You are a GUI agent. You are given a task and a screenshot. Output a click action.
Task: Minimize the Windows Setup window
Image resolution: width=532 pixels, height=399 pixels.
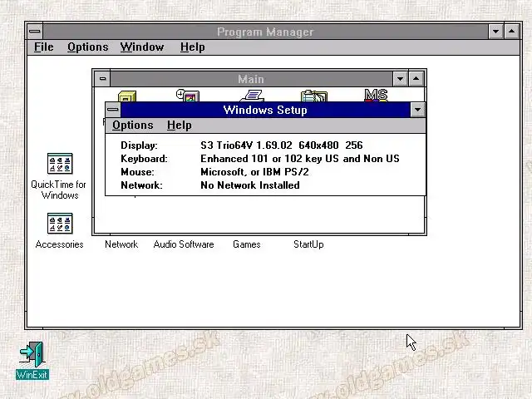[x=417, y=110]
